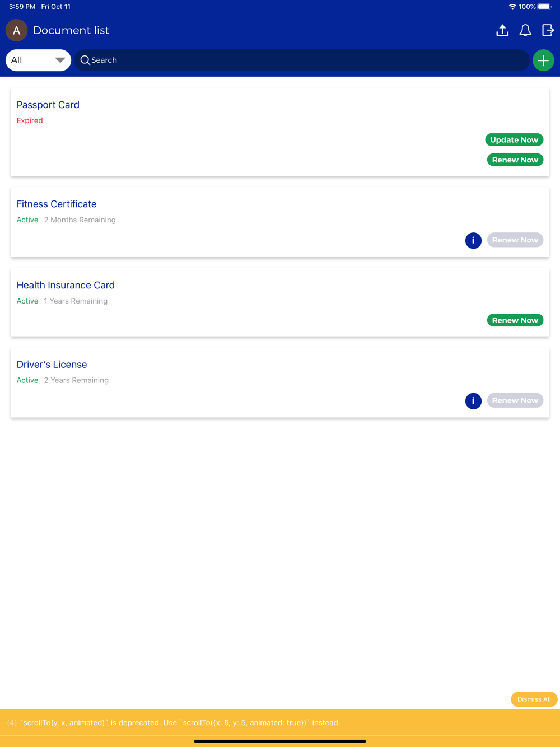This screenshot has width=560, height=747.
Task: Open the profile avatar labeled A
Action: point(17,30)
